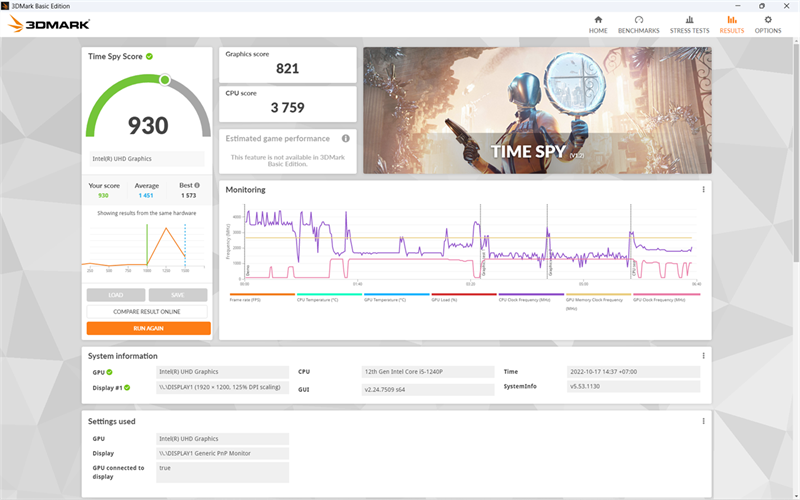Open the Monitoring panel three-dot menu
The width and height of the screenshot is (800, 500).
(x=703, y=189)
